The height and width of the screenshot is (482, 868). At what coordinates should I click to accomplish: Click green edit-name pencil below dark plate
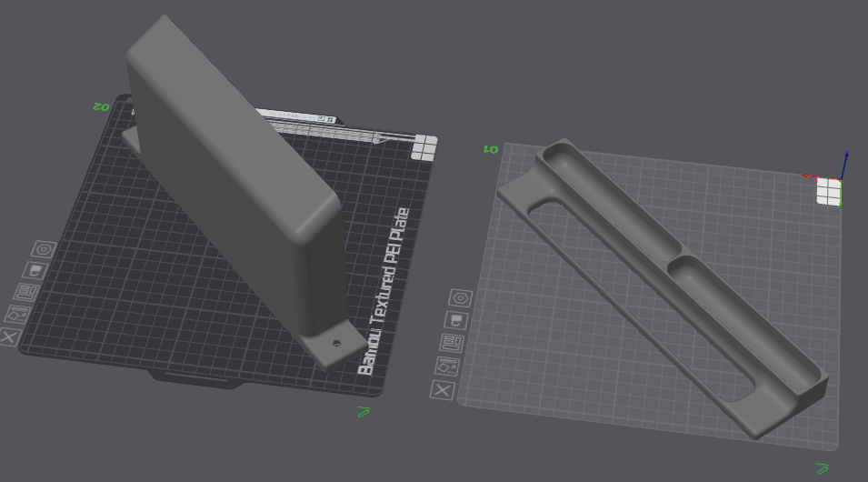pyautogui.click(x=364, y=412)
